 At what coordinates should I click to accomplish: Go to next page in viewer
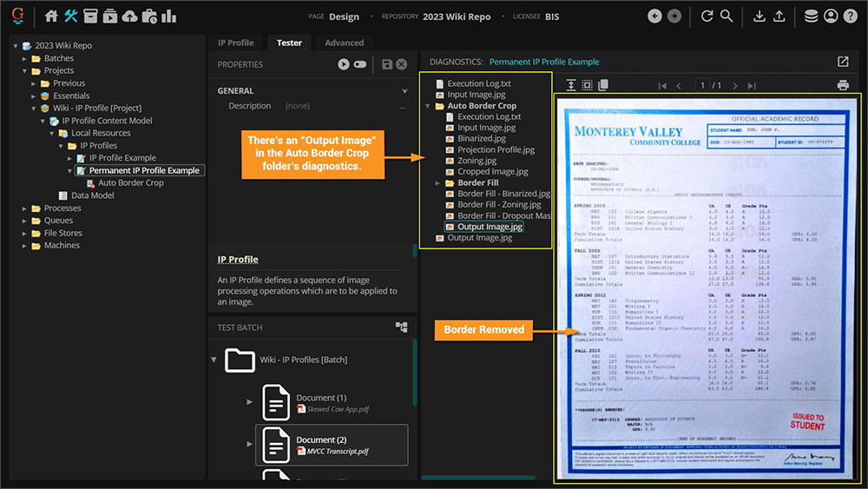point(735,86)
